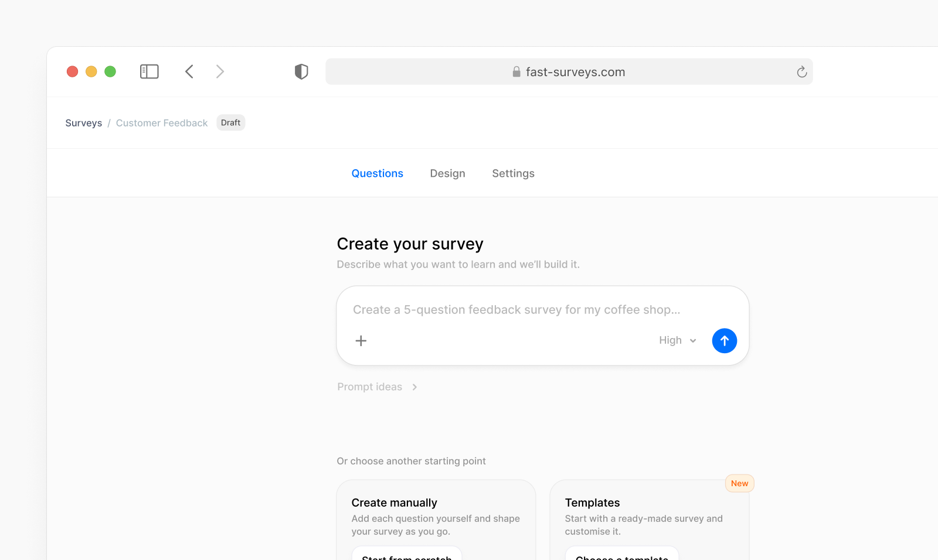Click the plus attachment icon in prompt box
Image resolution: width=938 pixels, height=560 pixels.
[x=361, y=341]
